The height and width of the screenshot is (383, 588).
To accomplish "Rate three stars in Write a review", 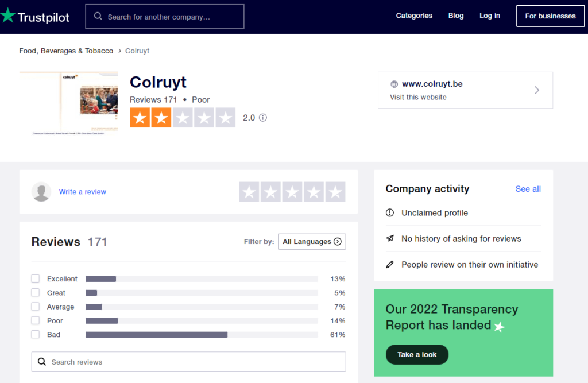I will pos(292,192).
